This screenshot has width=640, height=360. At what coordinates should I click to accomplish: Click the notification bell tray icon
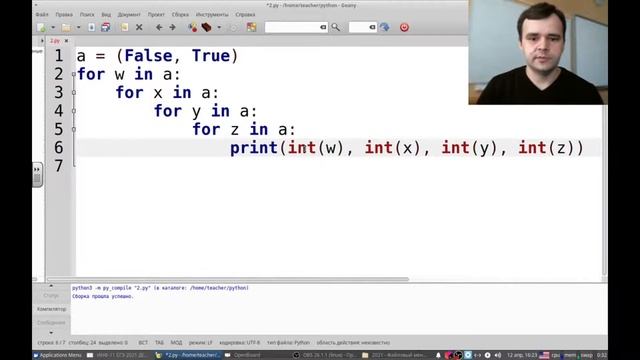[438, 355]
